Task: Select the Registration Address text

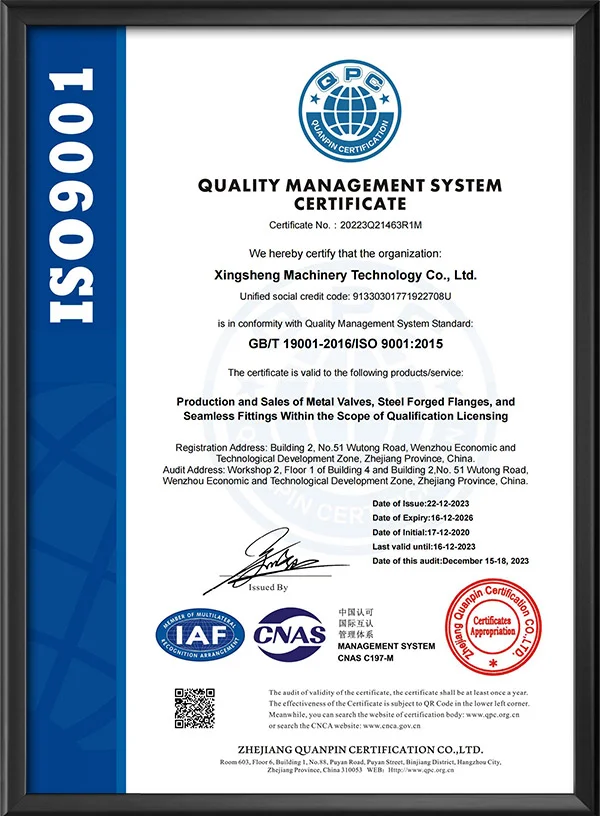Action: click(x=346, y=454)
